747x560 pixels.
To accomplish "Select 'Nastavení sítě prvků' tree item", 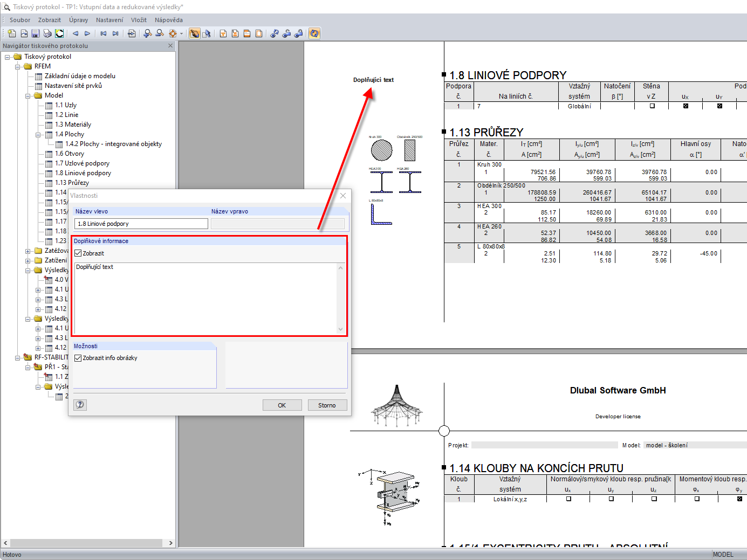I will [x=73, y=86].
